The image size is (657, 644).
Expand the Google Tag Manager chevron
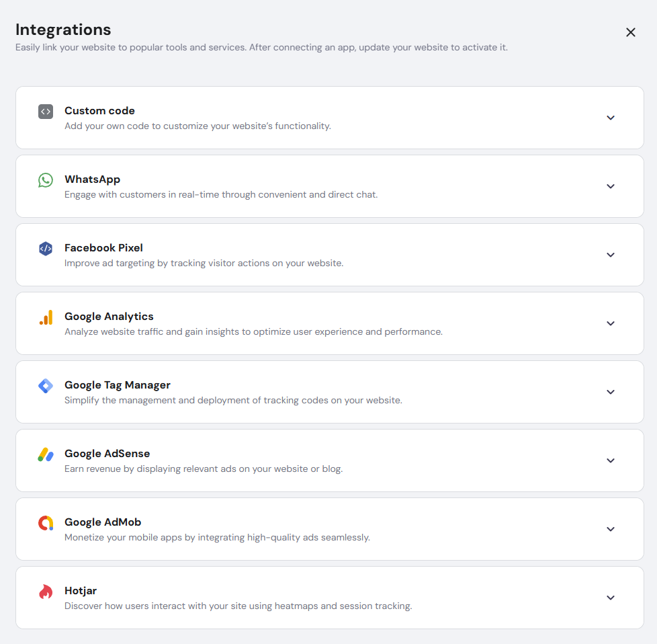point(611,392)
